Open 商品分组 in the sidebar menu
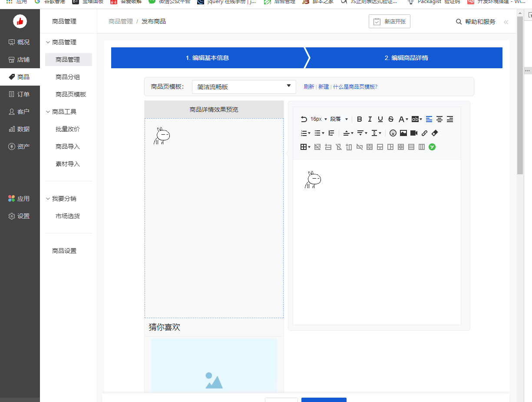532x402 pixels. [68, 77]
